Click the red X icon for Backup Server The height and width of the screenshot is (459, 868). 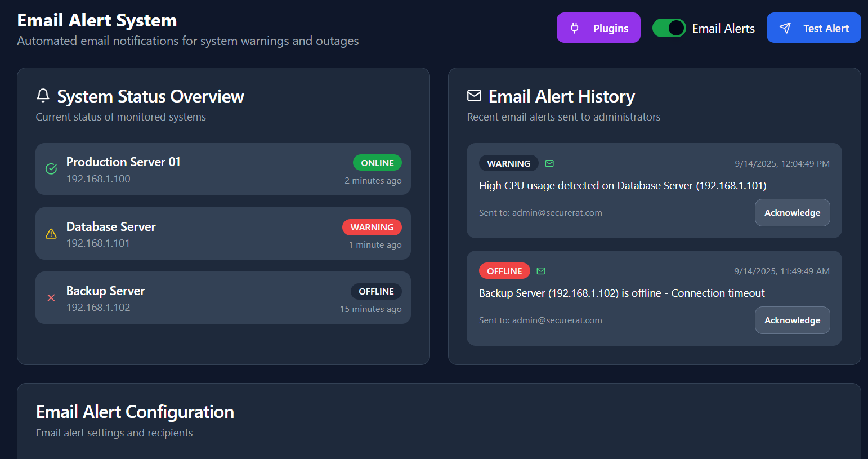pos(51,298)
